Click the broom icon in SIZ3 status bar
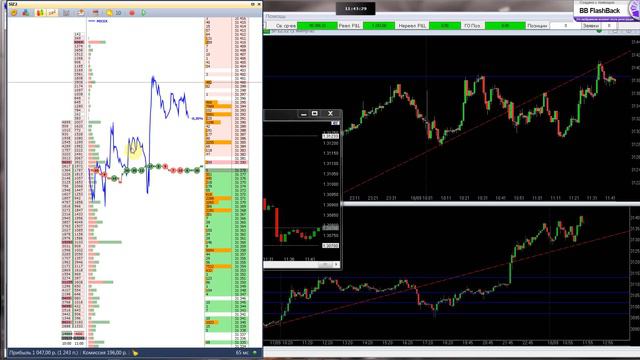Viewport: 640px width, 360px height. coord(135,353)
